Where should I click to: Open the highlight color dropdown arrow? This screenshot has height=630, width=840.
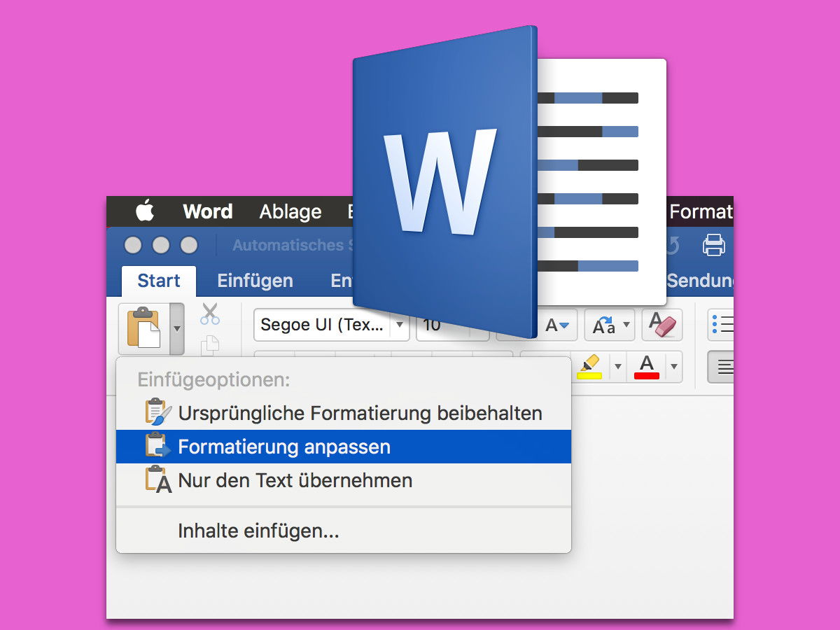617,366
